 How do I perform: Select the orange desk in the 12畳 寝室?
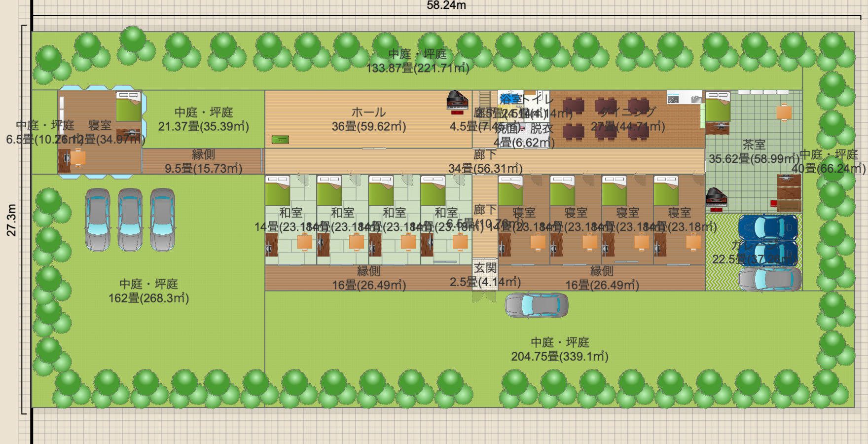[78, 158]
